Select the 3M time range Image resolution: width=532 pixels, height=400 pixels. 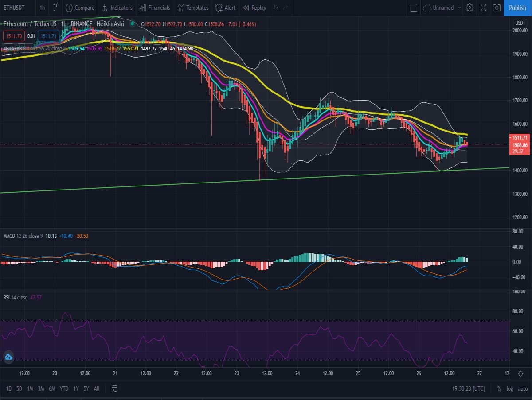(41, 388)
